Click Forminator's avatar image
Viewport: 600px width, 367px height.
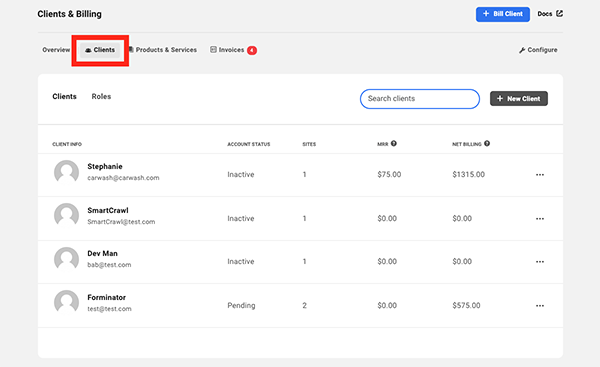[67, 302]
